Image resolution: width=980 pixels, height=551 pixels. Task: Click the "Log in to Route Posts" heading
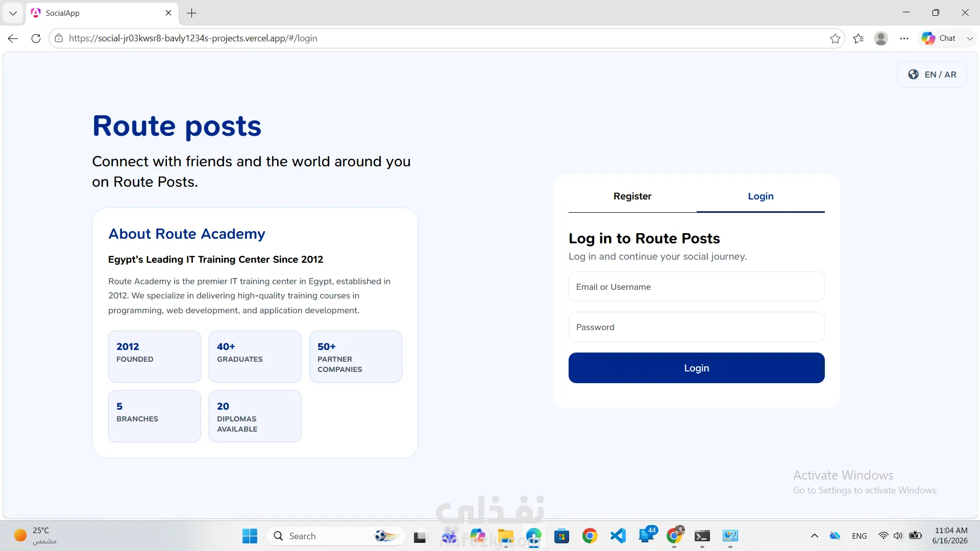(644, 238)
